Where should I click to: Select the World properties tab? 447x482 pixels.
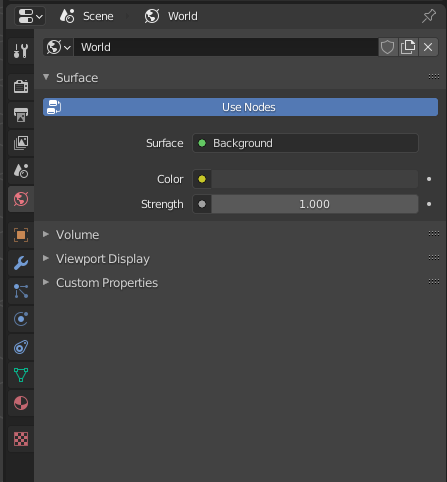point(21,199)
